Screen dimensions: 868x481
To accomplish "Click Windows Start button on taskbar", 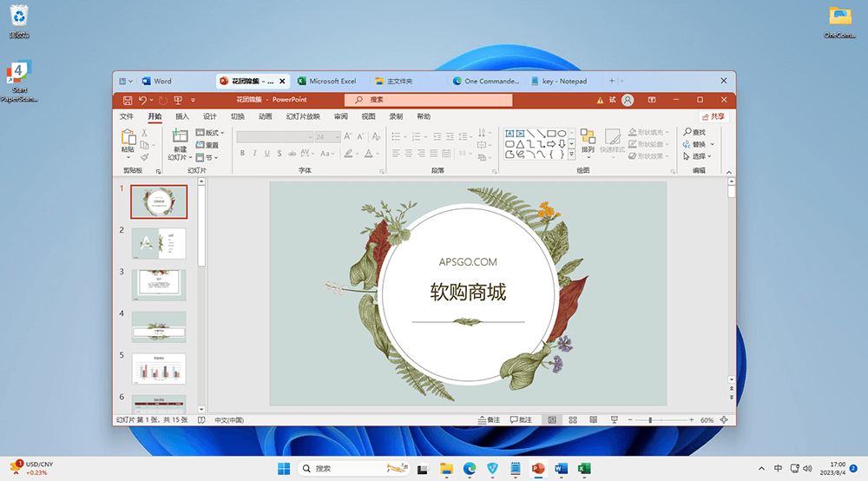I will click(x=284, y=469).
